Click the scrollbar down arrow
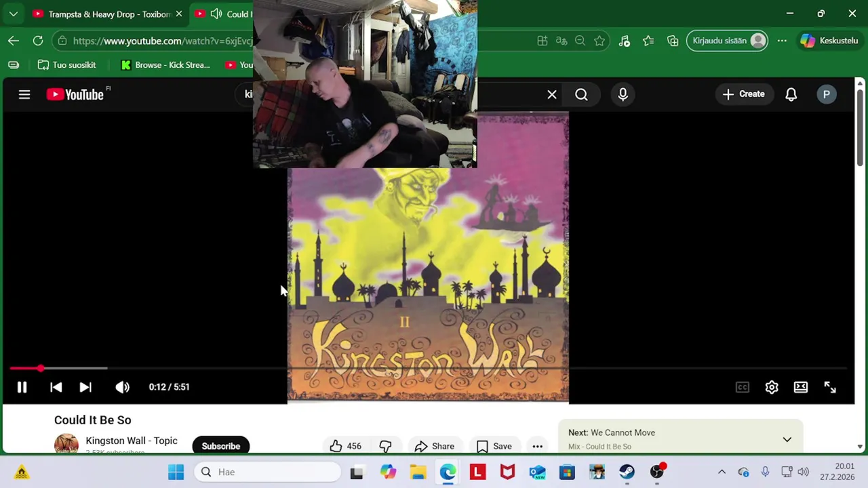 (x=860, y=447)
